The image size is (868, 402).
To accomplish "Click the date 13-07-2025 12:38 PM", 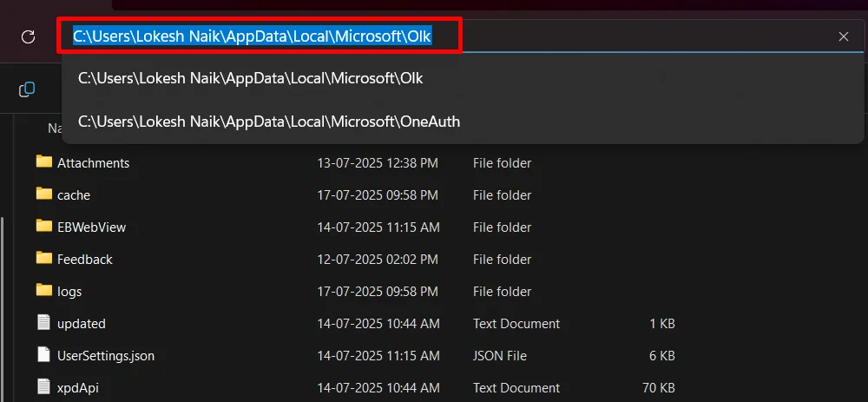I will (378, 163).
